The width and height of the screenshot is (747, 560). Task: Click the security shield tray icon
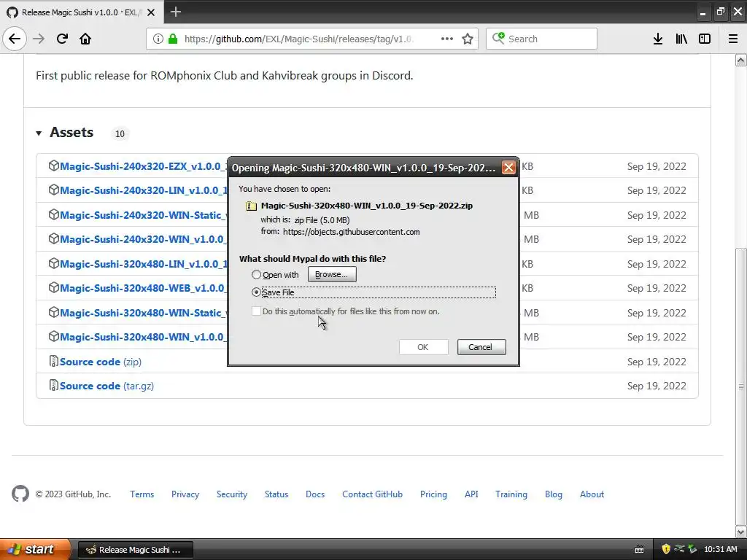pos(665,550)
